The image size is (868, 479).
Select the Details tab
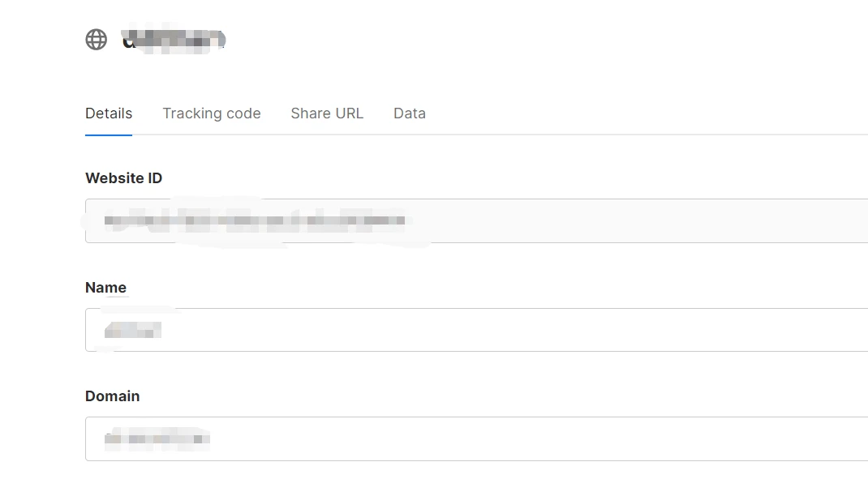click(109, 113)
